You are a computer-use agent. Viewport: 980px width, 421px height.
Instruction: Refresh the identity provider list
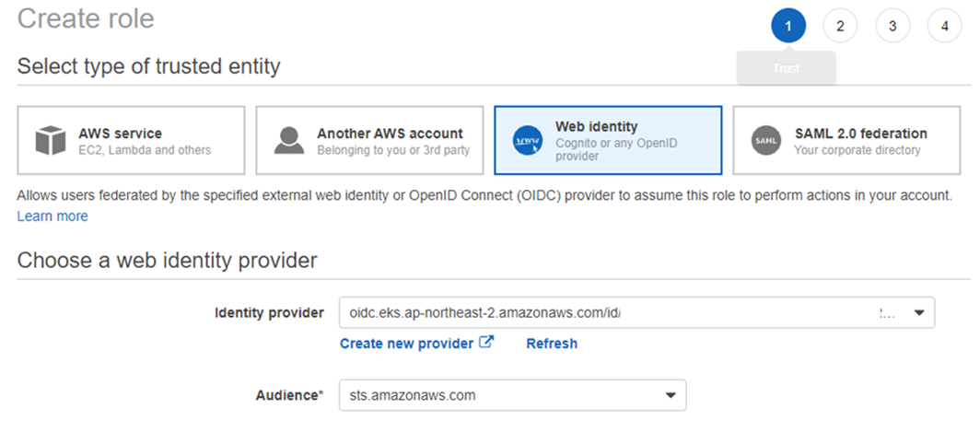pyautogui.click(x=552, y=344)
